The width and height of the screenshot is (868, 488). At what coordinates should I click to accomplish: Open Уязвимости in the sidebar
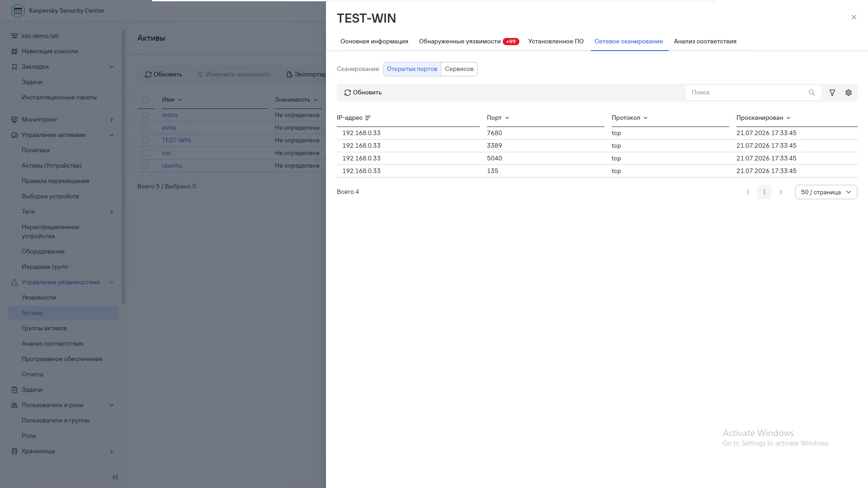(x=39, y=298)
